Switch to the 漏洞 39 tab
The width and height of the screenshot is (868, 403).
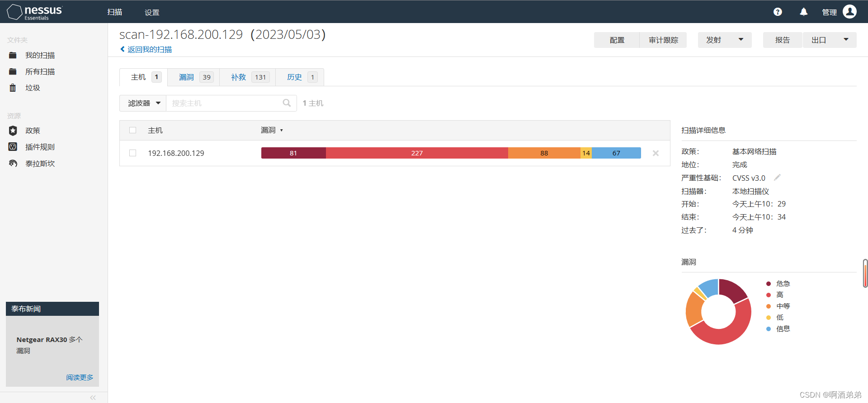point(194,77)
